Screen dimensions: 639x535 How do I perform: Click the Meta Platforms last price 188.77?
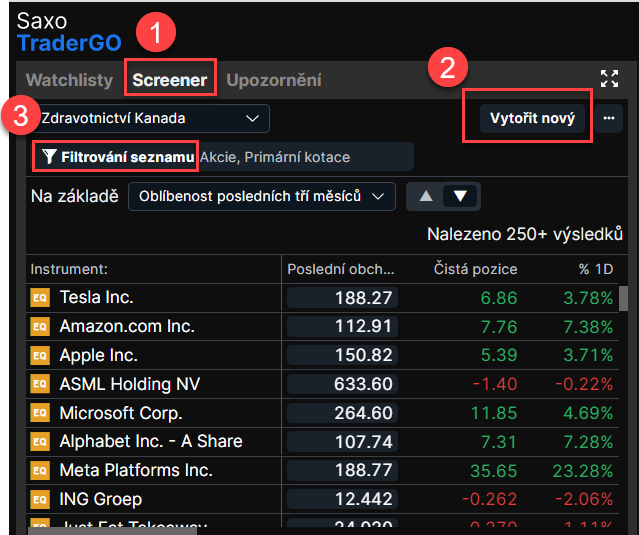pos(342,471)
